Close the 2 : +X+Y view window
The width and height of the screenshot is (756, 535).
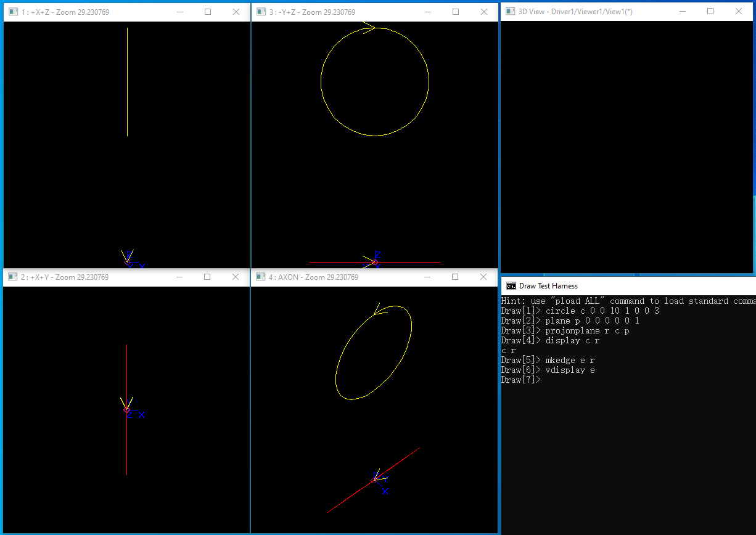(x=236, y=277)
